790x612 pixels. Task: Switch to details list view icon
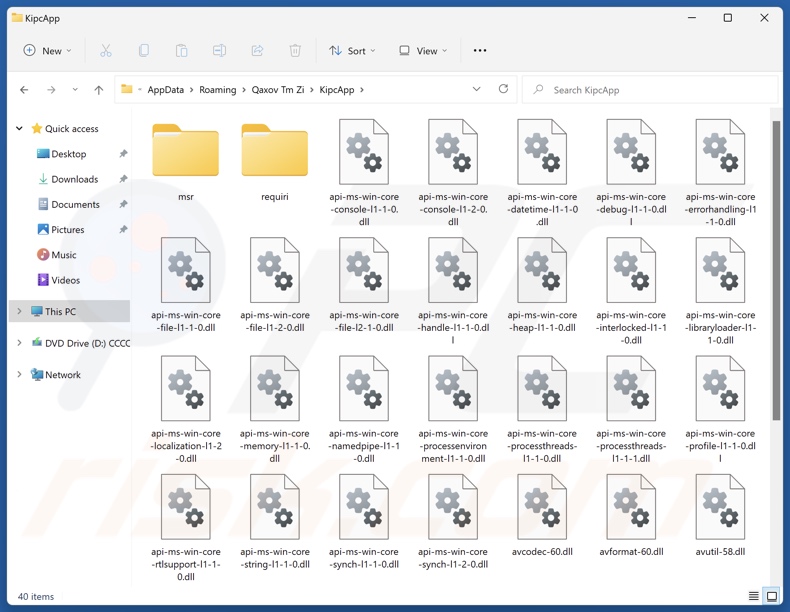(x=754, y=596)
